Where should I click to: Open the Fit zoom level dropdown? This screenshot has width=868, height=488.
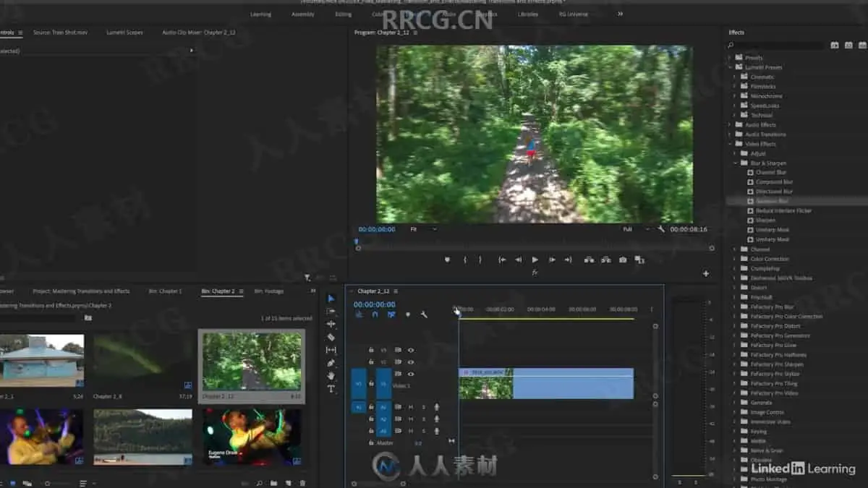[424, 229]
